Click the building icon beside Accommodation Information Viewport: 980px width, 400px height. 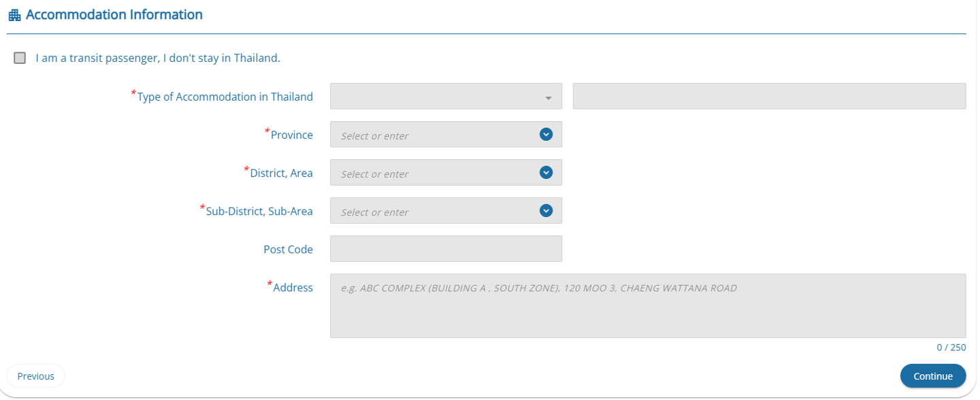click(x=14, y=15)
